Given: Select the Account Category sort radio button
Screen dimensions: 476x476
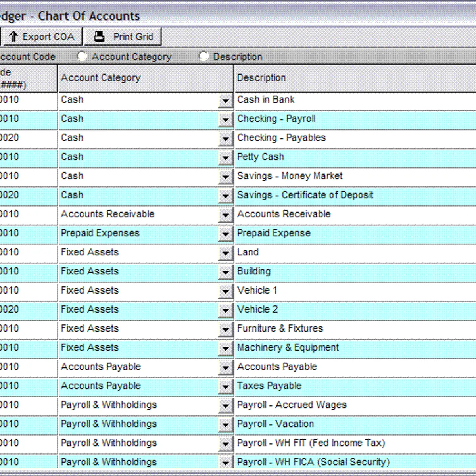Looking at the screenshot, I should click(82, 57).
